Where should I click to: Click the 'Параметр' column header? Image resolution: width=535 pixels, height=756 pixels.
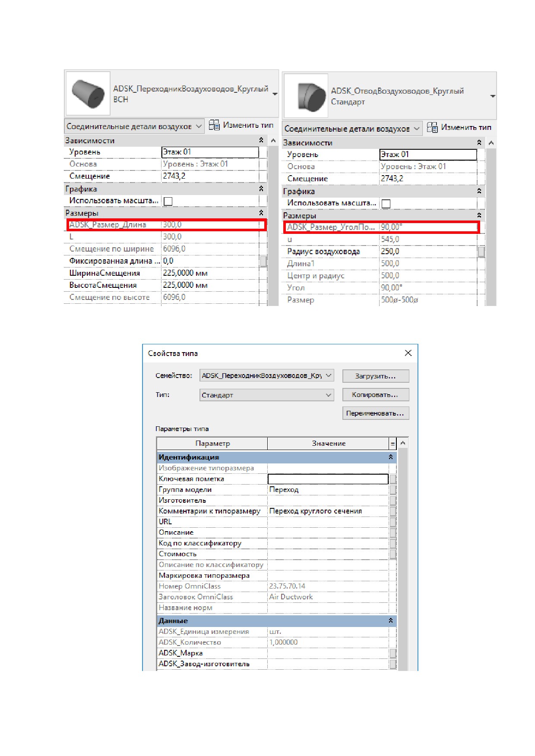212,444
